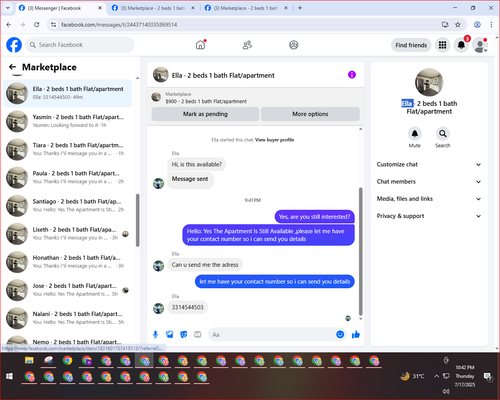This screenshot has width=500, height=400.
Task: Go back with the browser back arrow
Action: (x=9, y=24)
